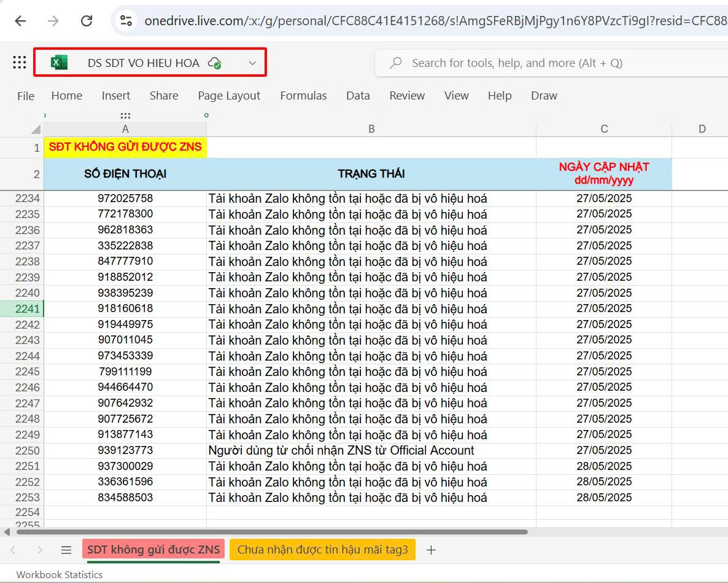Click the browser forward arrow
The width and height of the screenshot is (728, 583).
(x=53, y=21)
